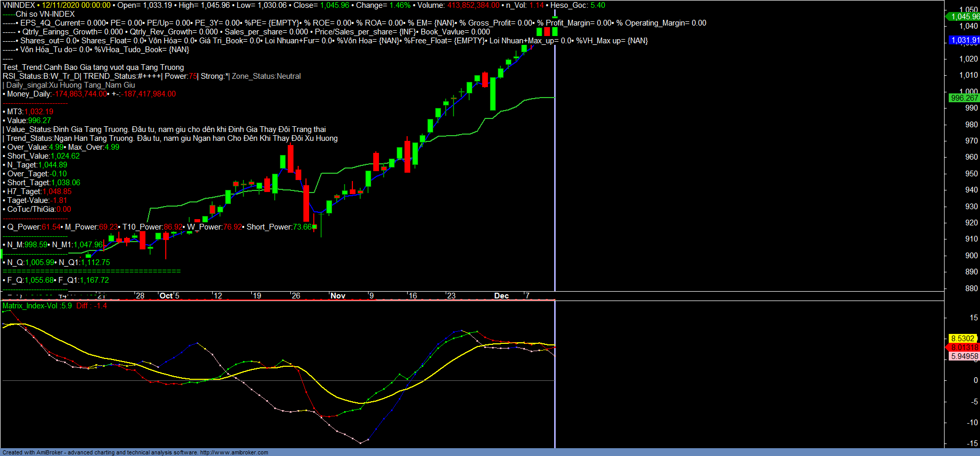Click the green 996.267 value axis tag
Viewport: 980px width, 456px height.
click(964, 98)
